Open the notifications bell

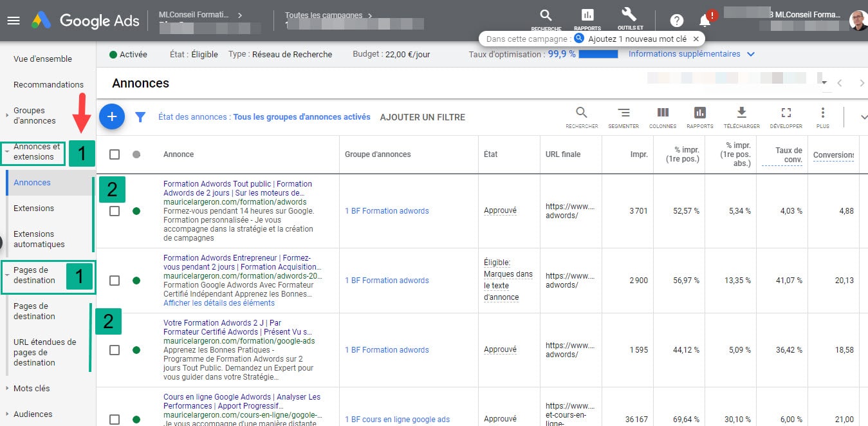tap(705, 21)
